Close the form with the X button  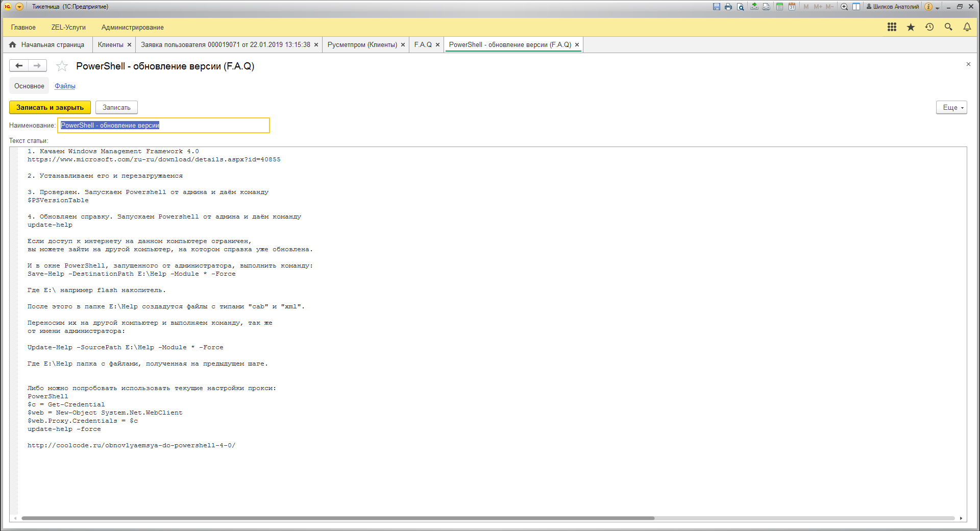tap(968, 64)
